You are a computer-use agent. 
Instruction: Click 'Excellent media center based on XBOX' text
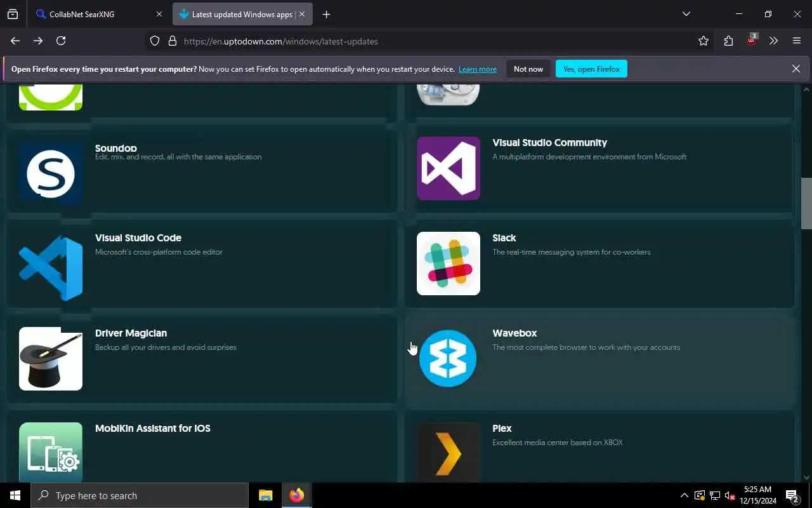tap(558, 442)
